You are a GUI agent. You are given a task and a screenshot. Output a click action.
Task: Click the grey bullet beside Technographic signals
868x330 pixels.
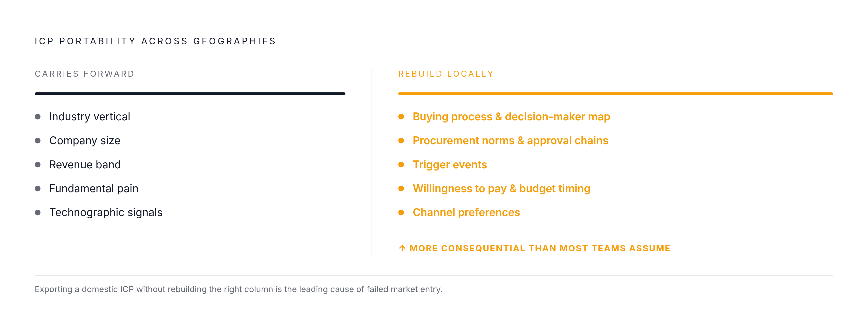point(38,212)
